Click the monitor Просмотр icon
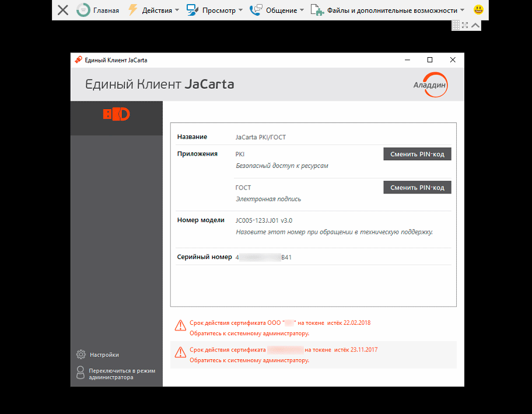The height and width of the screenshot is (414, 532). click(192, 10)
